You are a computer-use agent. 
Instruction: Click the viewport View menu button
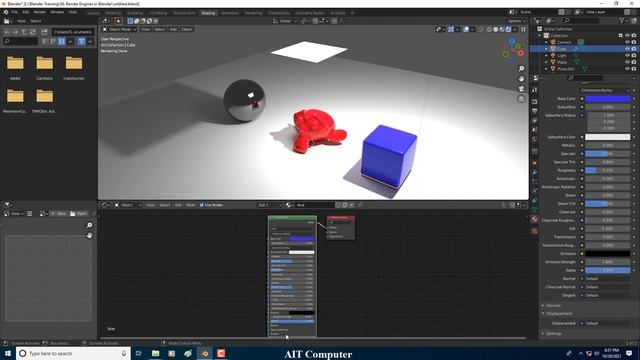[x=145, y=29]
